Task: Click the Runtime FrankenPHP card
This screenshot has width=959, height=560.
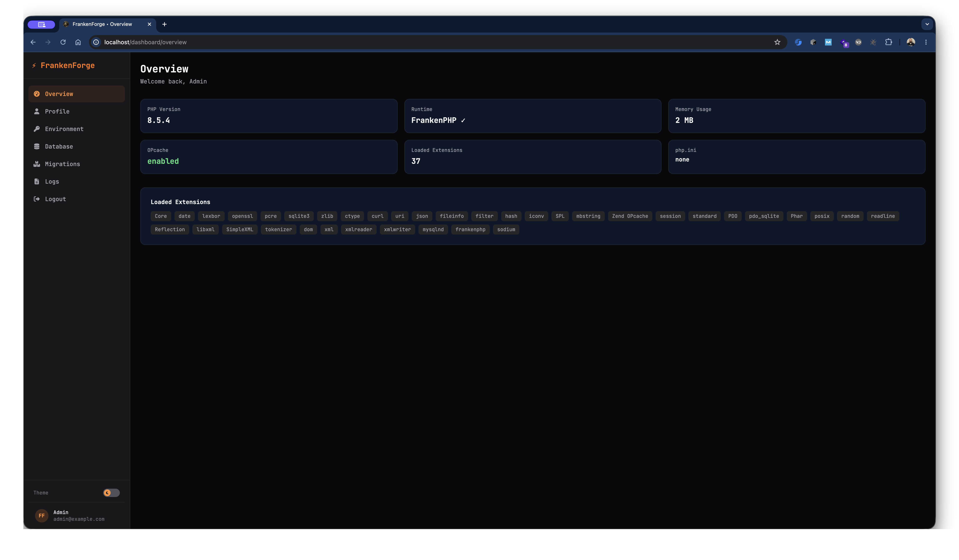Action: tap(533, 116)
